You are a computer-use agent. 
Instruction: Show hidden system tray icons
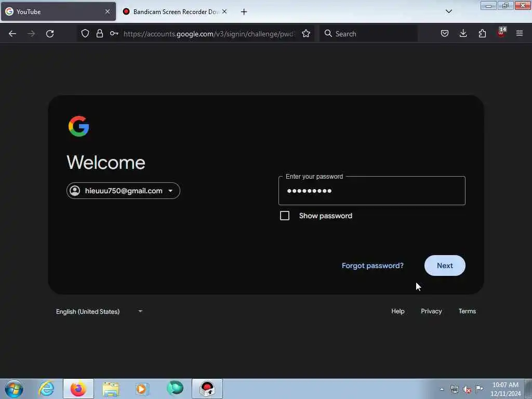point(442,390)
